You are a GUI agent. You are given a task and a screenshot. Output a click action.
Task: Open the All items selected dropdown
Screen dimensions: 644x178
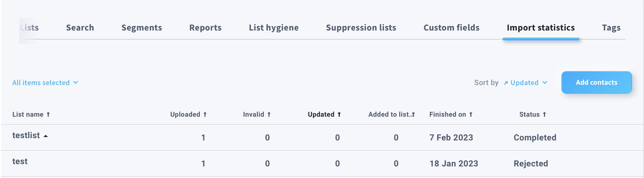click(45, 83)
